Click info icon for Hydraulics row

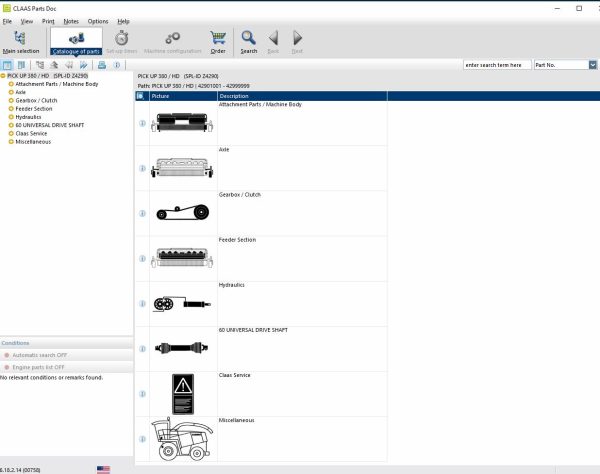[142, 304]
